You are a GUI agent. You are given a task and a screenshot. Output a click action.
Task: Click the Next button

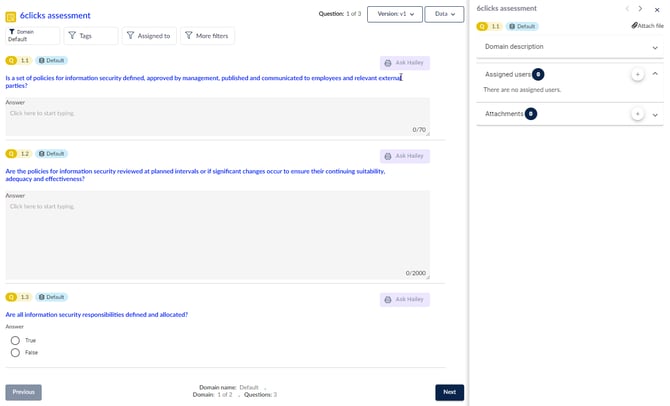[x=449, y=392]
